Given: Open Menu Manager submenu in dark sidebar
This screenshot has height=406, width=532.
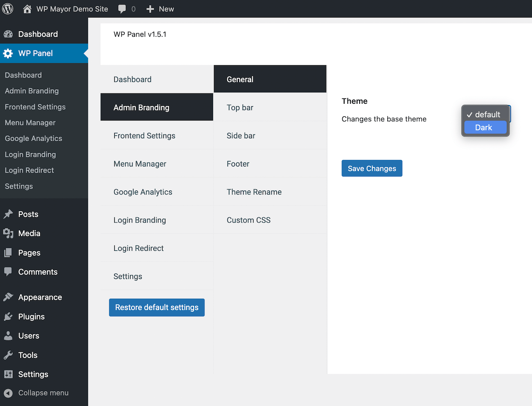Looking at the screenshot, I should pos(30,122).
